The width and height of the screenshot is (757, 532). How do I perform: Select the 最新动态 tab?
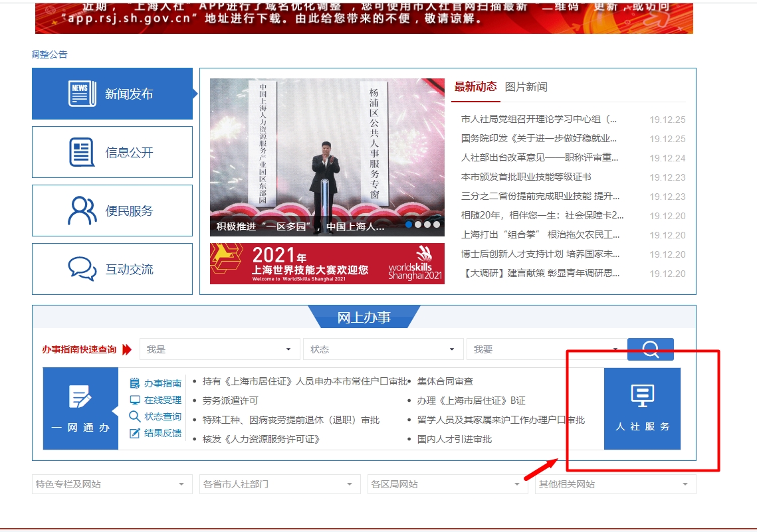pos(475,87)
